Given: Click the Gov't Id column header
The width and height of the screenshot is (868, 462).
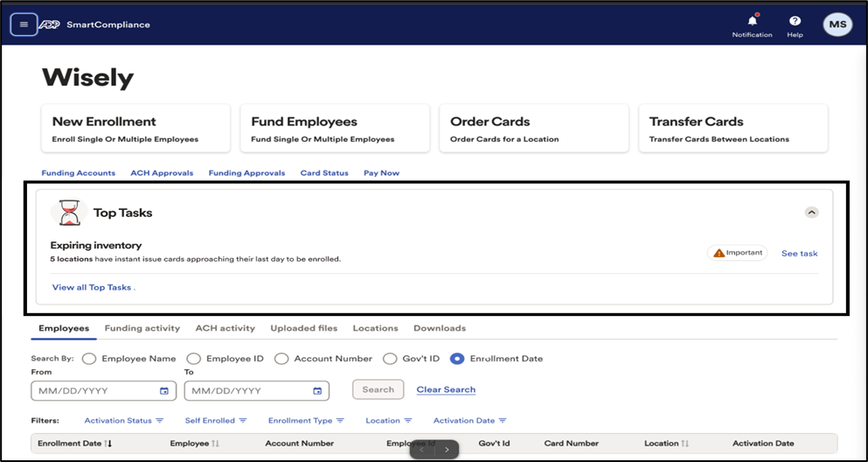Looking at the screenshot, I should point(494,443).
